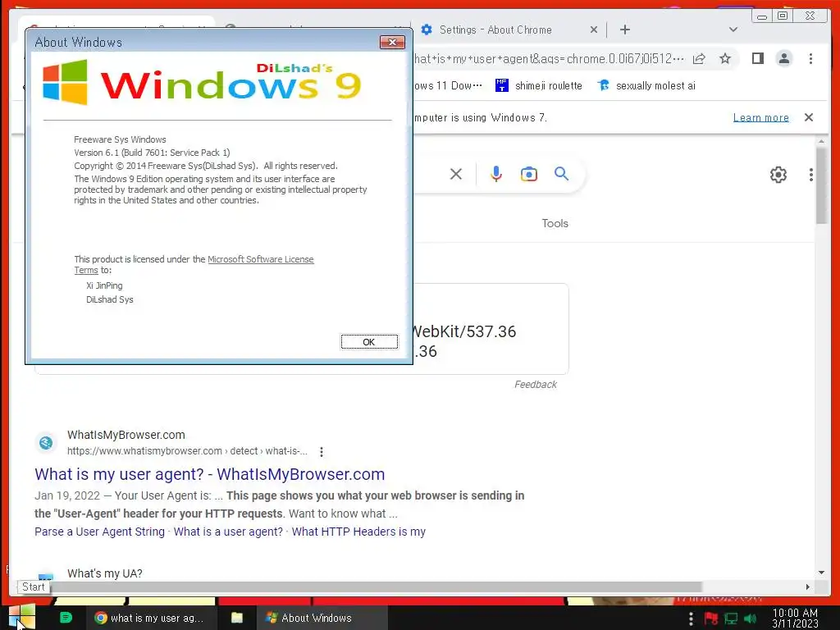Click the scroll down arrow of page
840x630 pixels.
[x=821, y=573]
